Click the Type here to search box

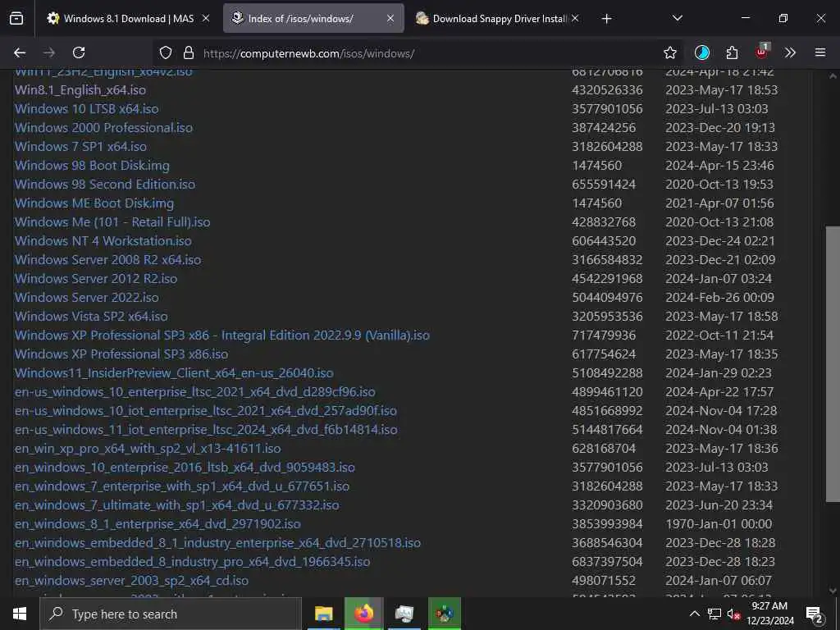coord(171,614)
